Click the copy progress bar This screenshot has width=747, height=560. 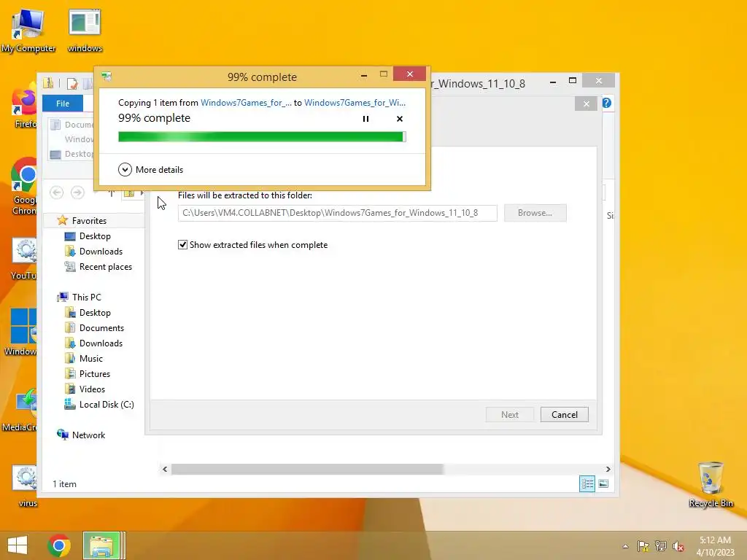(262, 137)
